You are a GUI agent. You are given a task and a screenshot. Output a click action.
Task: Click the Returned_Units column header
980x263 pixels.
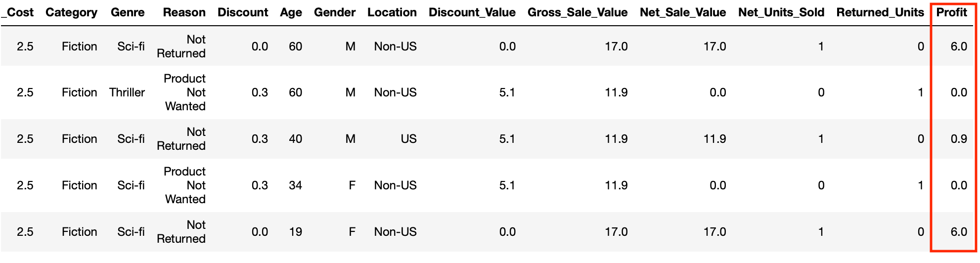point(880,12)
